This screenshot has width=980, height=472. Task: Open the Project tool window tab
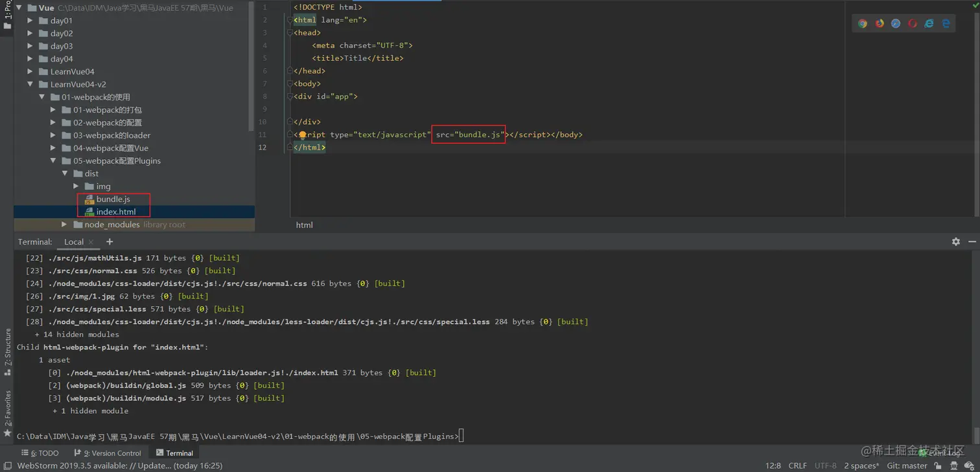click(7, 16)
